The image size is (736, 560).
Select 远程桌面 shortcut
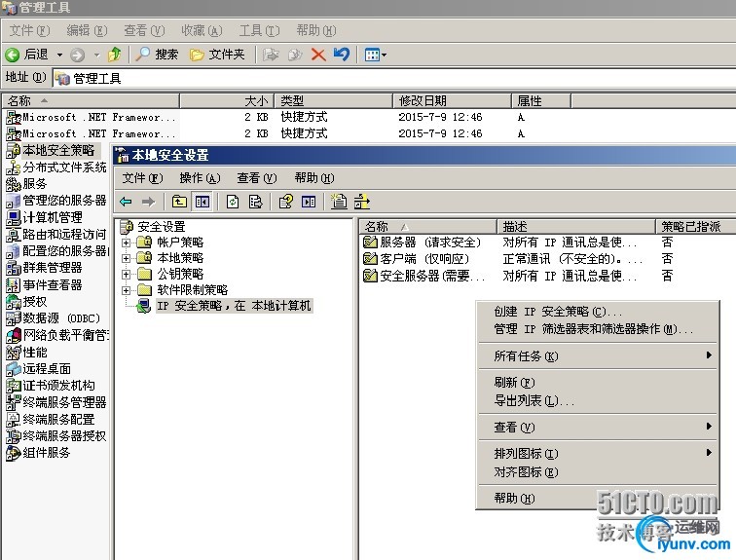coord(39,369)
